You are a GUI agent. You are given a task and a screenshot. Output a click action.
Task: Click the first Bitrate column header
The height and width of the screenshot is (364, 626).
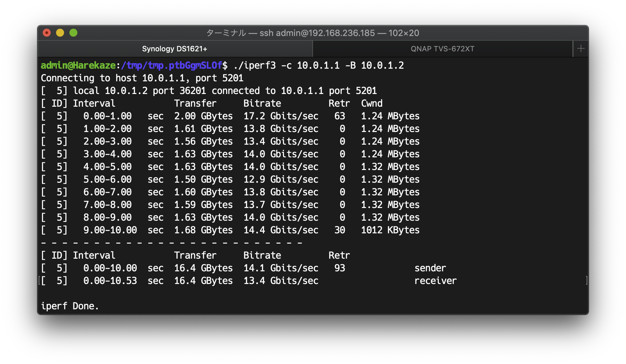tap(262, 103)
